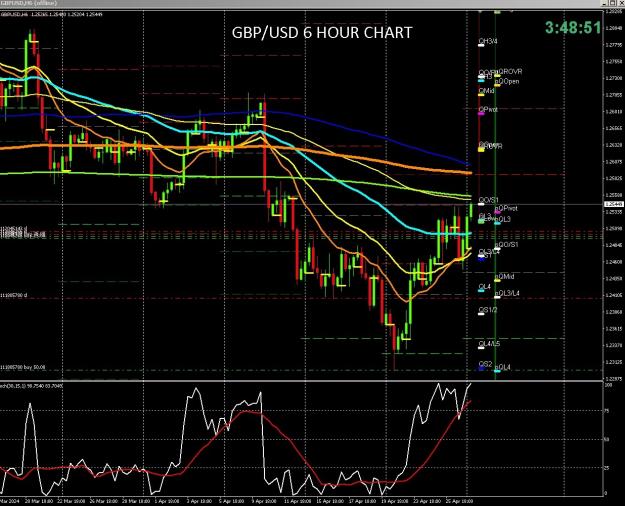Close the chart window
Viewport: 625px width, 506px height.
[x=621, y=3]
